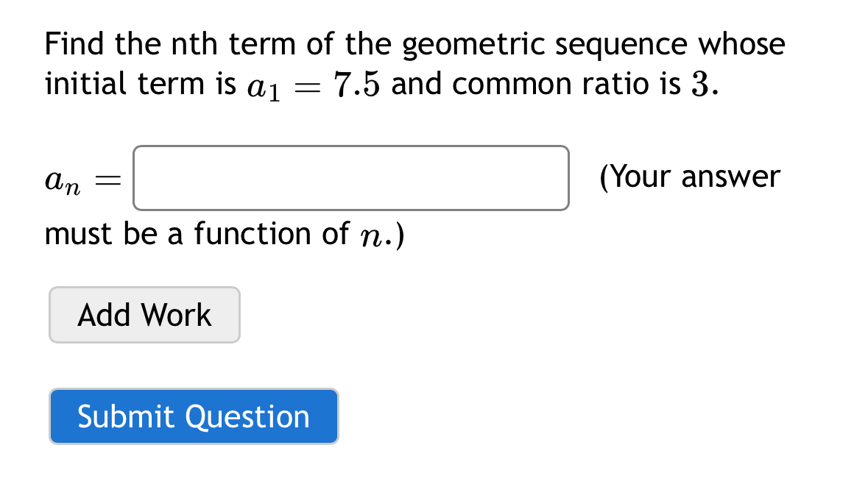The width and height of the screenshot is (868, 484).
Task: Click Add Work to attach scratch work
Action: [x=144, y=315]
